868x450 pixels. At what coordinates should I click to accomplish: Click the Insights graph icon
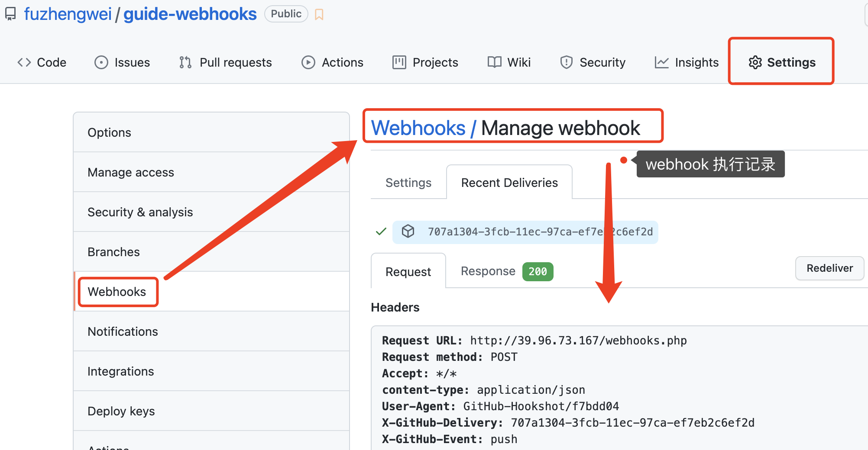[661, 62]
